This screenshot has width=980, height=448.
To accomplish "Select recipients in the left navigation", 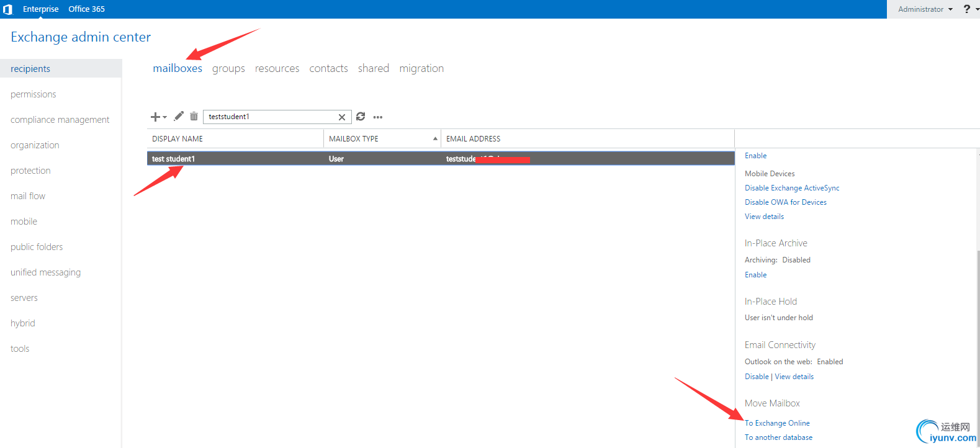I will 61,69.
